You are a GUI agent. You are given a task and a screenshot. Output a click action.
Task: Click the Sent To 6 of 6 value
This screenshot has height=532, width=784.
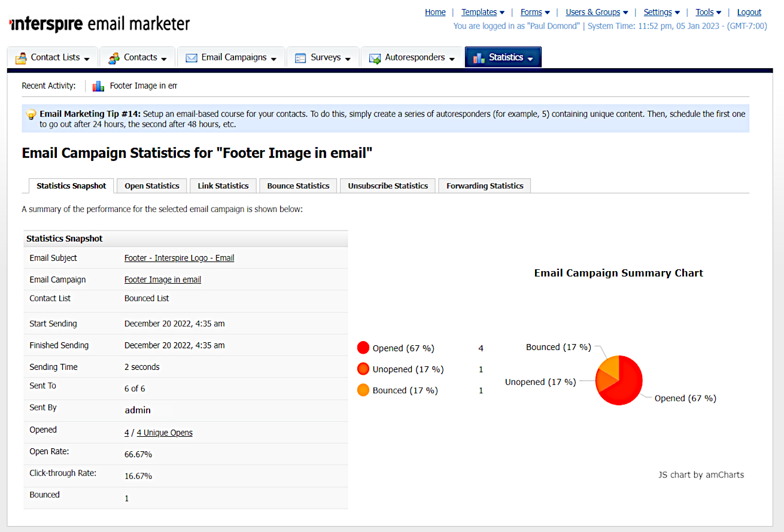pos(135,388)
